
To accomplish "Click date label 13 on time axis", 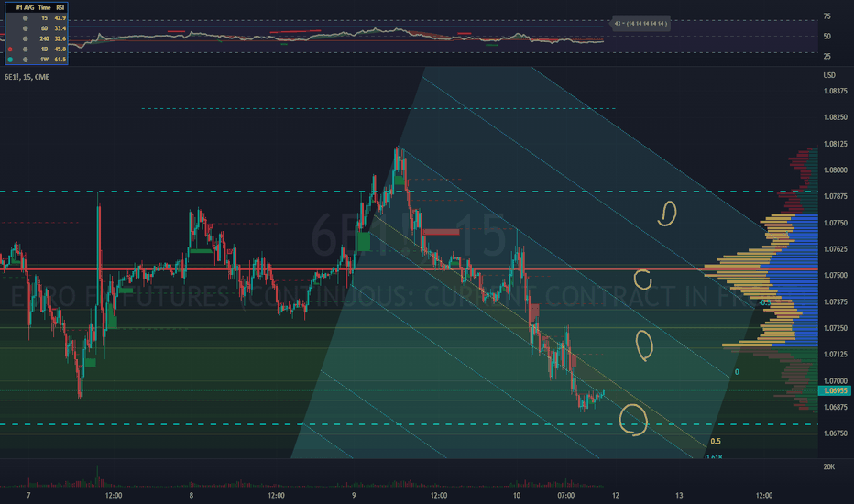I will click(x=679, y=495).
